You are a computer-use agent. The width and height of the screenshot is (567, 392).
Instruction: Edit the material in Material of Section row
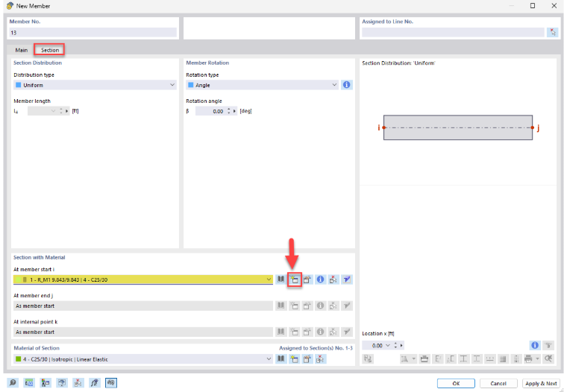(307, 358)
